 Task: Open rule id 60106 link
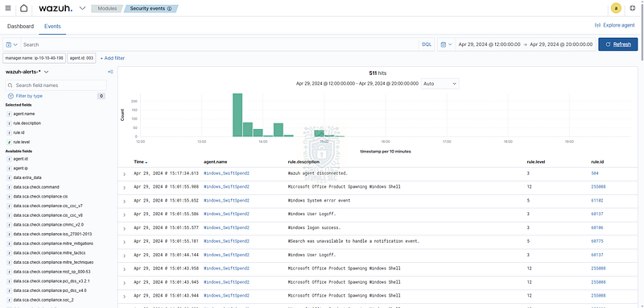(597, 227)
